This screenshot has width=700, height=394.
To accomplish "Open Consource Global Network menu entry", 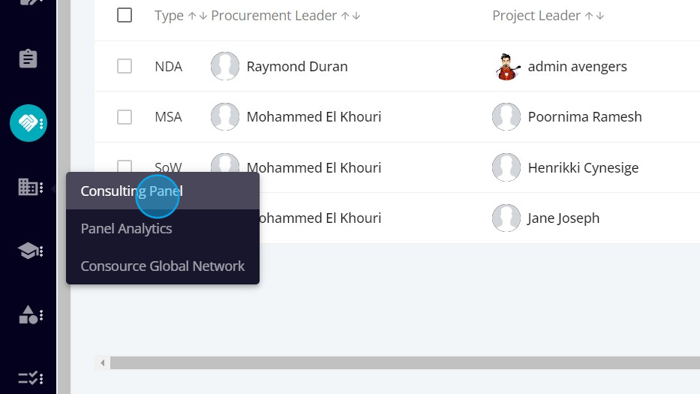I will coord(162,266).
